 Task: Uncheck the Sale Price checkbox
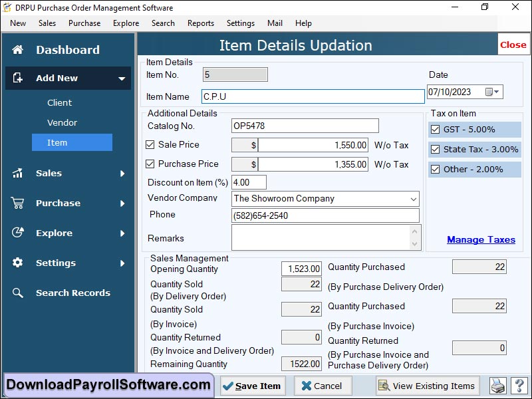click(x=150, y=145)
